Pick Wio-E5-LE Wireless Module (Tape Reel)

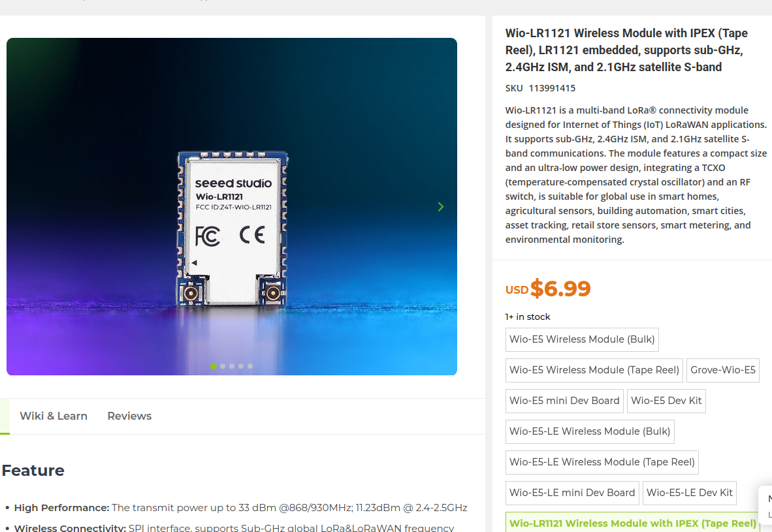pyautogui.click(x=602, y=462)
